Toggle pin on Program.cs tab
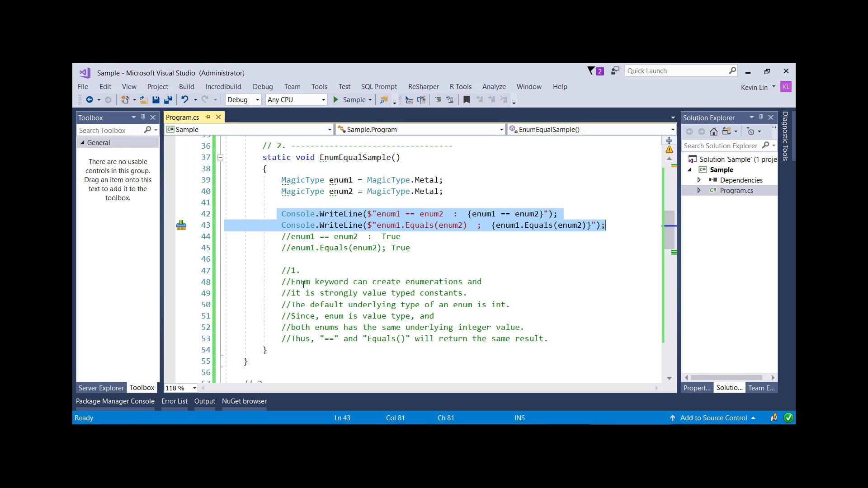This screenshot has height=488, width=868. tap(208, 117)
